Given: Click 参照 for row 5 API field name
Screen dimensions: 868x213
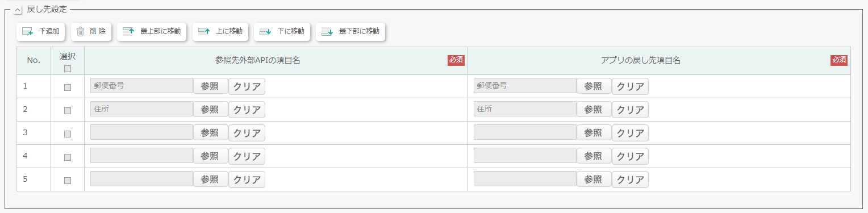Looking at the screenshot, I should point(210,179).
